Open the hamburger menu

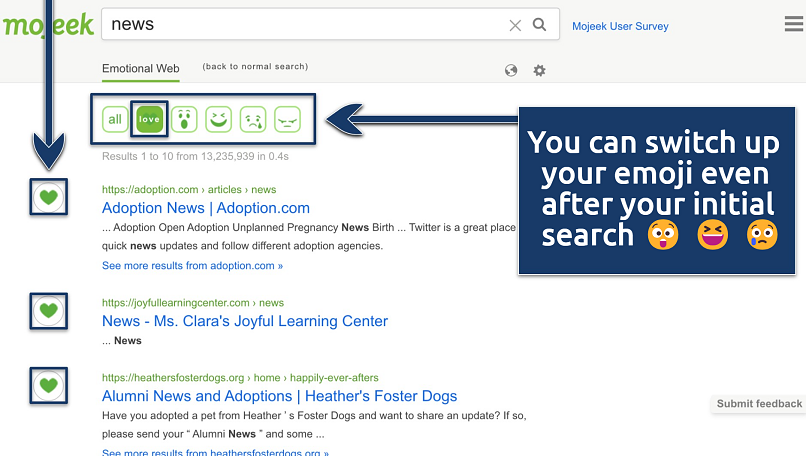(794, 25)
